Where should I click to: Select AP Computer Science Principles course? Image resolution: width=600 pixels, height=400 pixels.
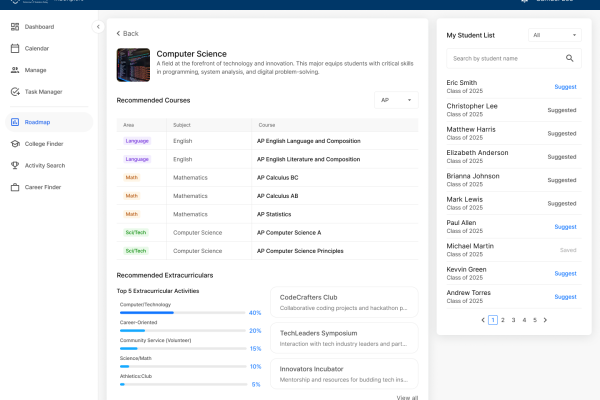tap(300, 251)
